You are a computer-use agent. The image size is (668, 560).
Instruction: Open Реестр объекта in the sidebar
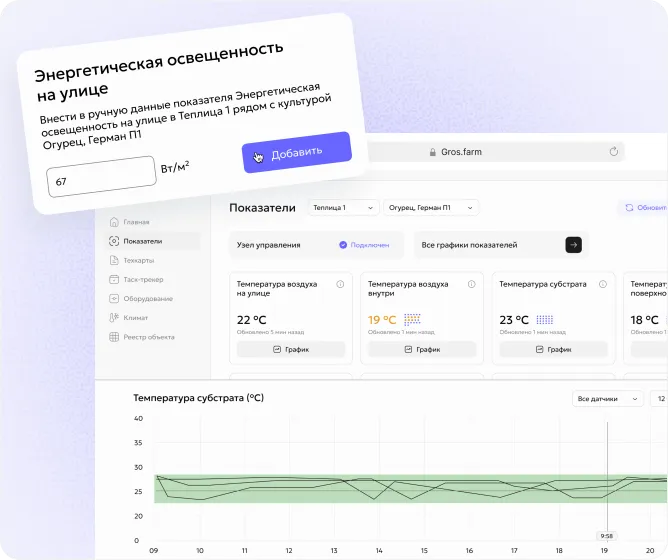[x=153, y=337]
